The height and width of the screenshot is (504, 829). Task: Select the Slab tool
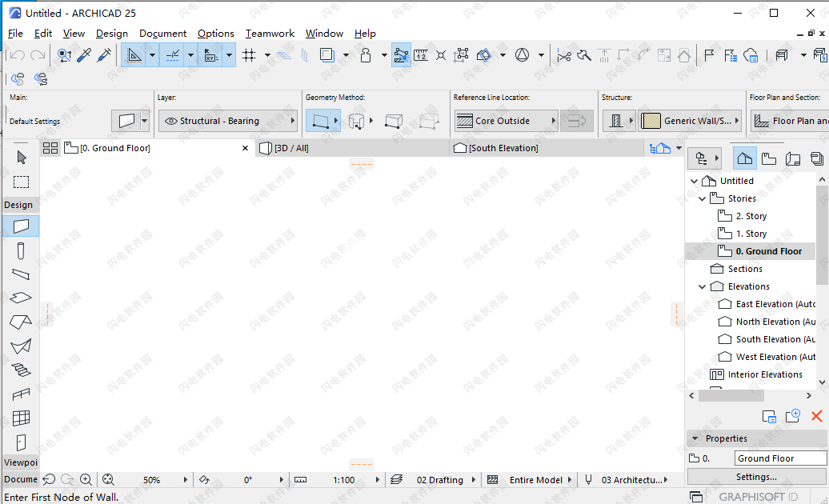[x=21, y=298]
